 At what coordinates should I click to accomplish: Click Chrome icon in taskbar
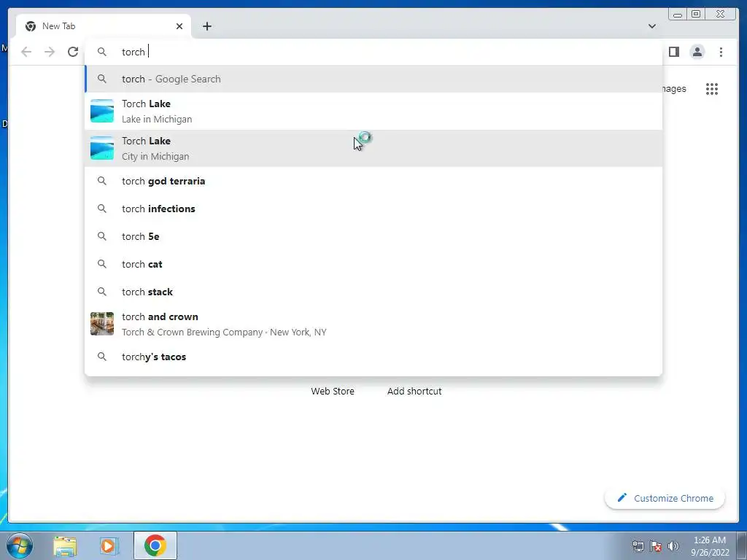pyautogui.click(x=155, y=545)
